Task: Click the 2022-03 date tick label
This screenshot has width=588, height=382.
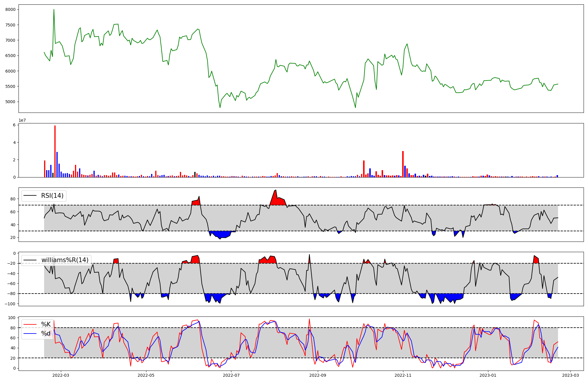Action: tap(61, 375)
